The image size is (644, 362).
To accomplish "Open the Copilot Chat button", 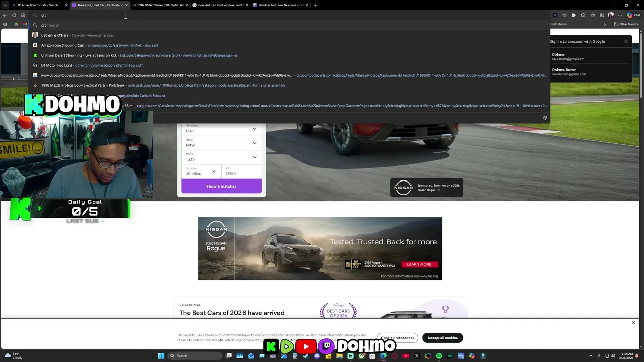I will tap(633, 15).
